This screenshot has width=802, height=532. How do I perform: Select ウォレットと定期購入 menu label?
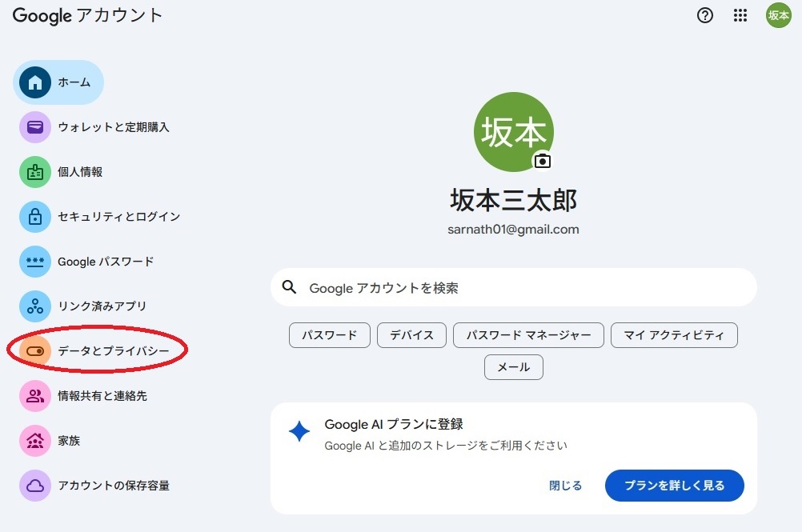[x=114, y=127]
